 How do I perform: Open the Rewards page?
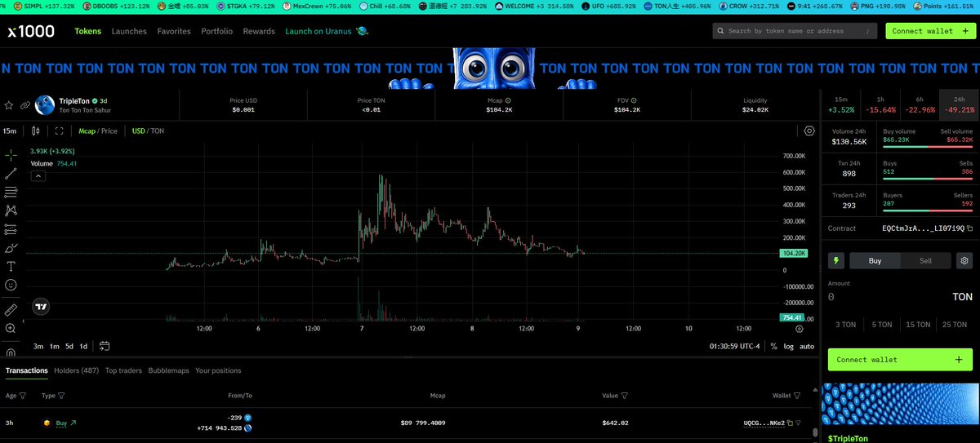tap(259, 31)
